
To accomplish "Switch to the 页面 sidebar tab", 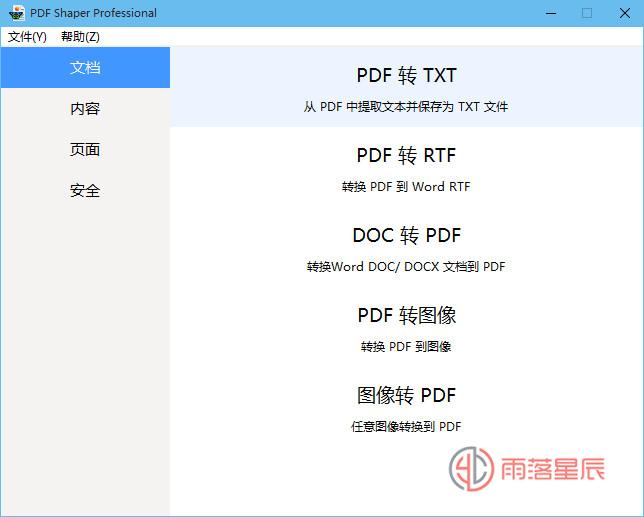I will click(x=85, y=149).
